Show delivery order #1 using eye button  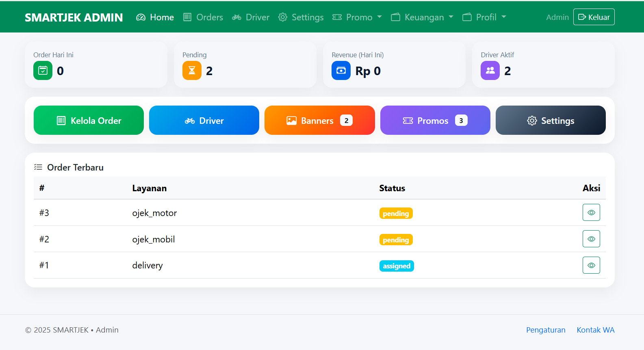(591, 266)
